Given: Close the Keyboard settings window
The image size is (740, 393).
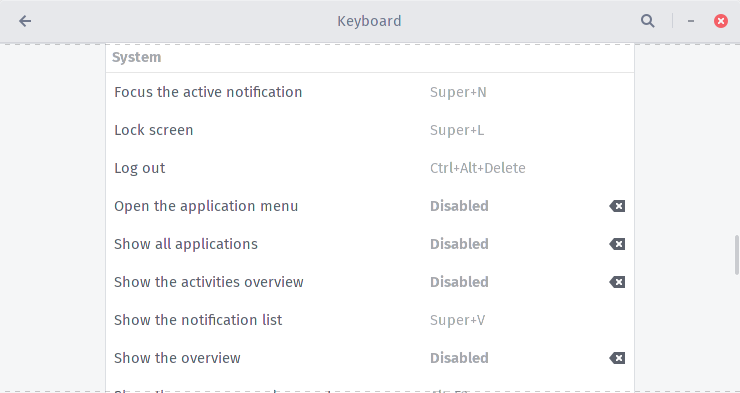Looking at the screenshot, I should tap(721, 21).
